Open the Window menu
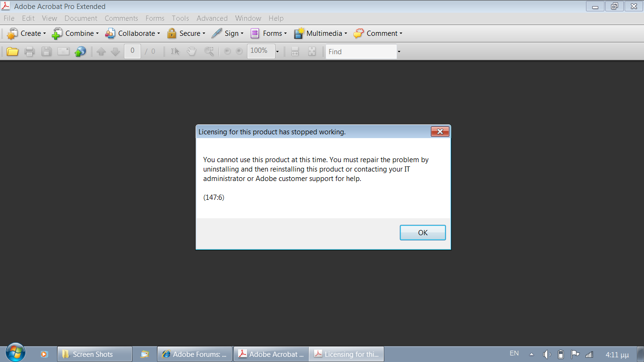Viewport: 644px width, 362px height. (248, 18)
